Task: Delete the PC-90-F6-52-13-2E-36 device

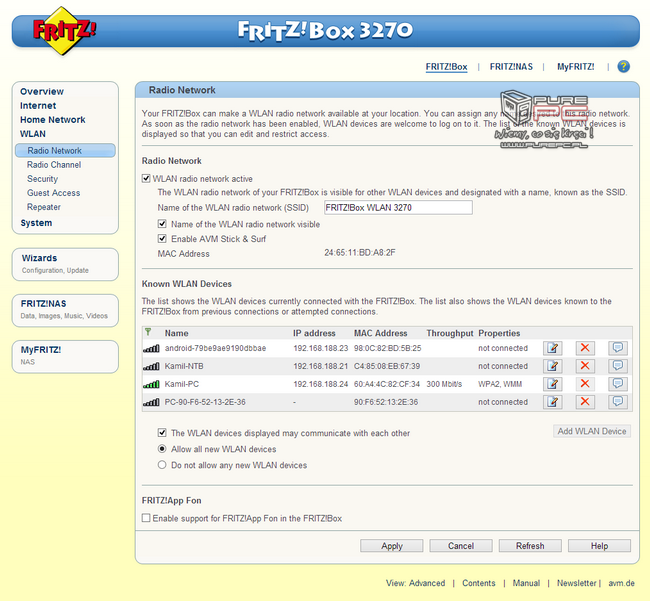Action: (585, 402)
